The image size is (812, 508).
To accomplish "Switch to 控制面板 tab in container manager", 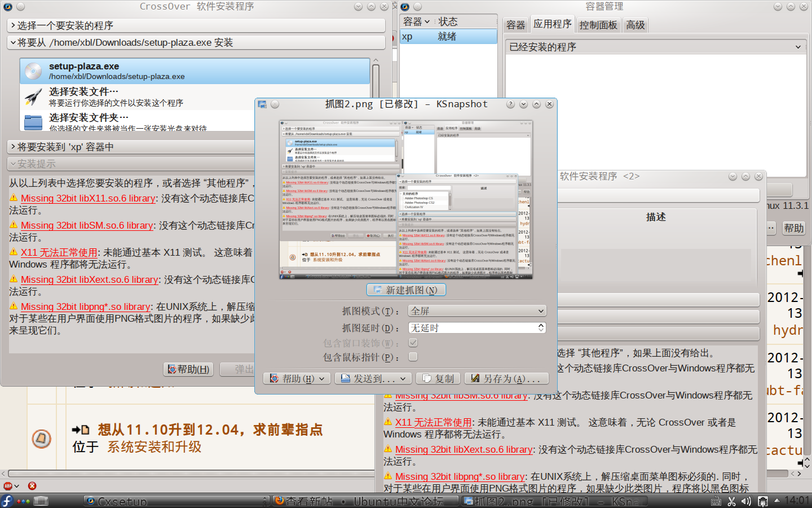I will coord(598,25).
